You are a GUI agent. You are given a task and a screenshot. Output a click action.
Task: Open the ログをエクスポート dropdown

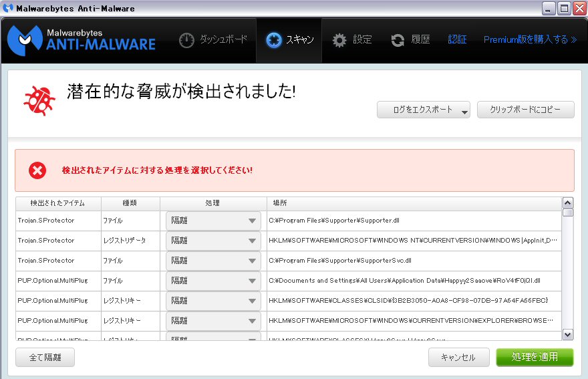click(x=424, y=110)
